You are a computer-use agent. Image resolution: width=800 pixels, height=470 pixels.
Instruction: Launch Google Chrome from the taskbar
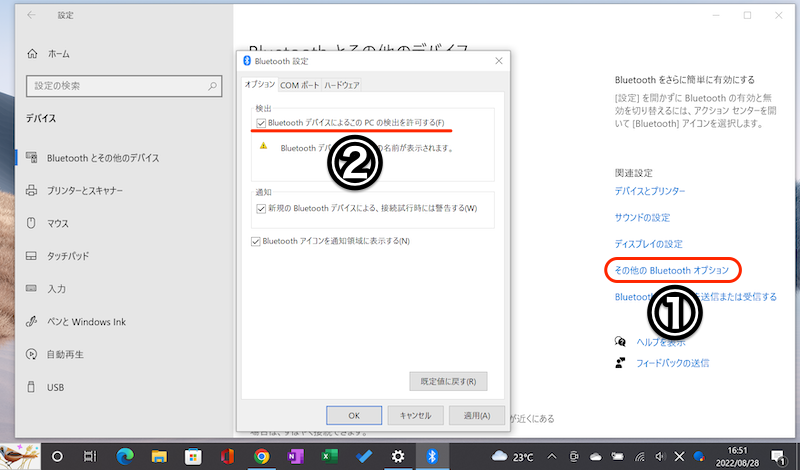[x=261, y=456]
